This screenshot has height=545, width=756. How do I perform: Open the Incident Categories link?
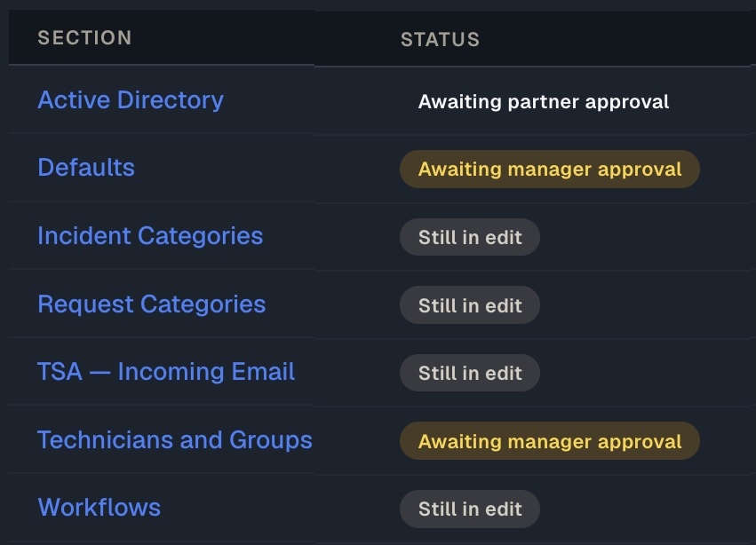coord(150,236)
